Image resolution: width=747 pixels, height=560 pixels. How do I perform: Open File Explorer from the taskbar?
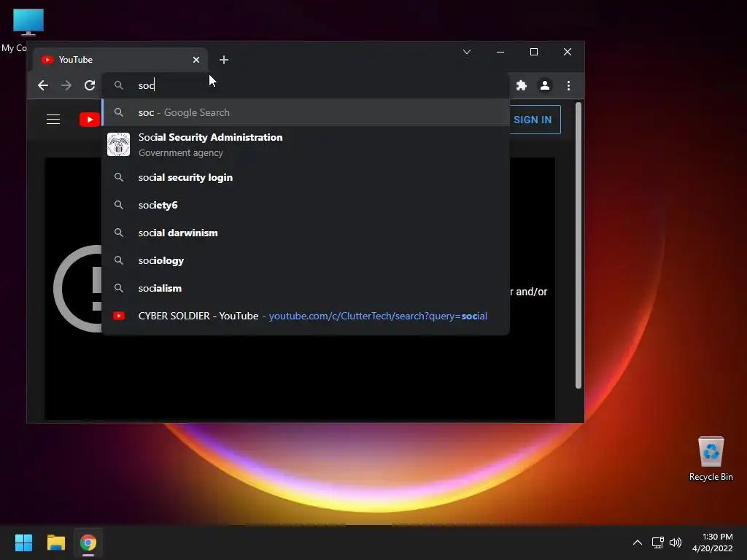point(56,542)
